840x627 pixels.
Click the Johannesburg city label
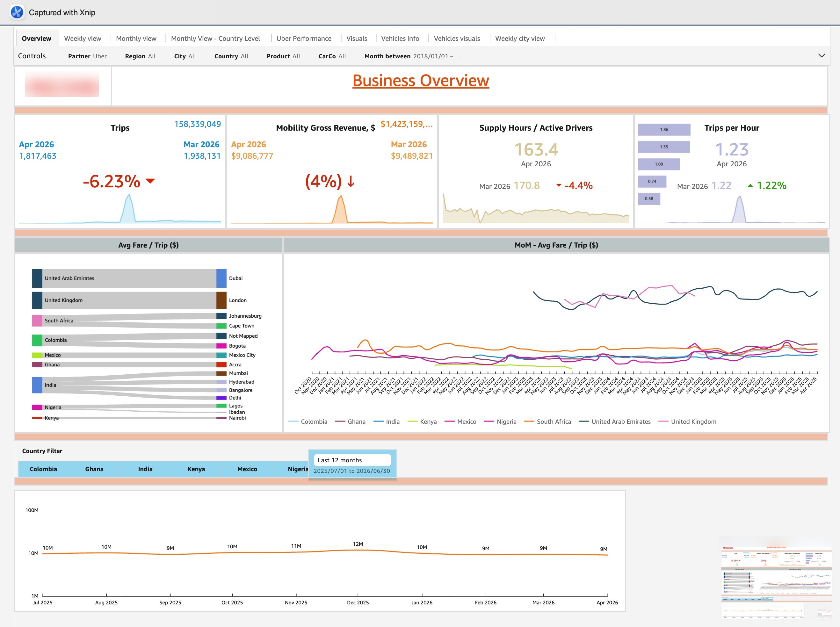click(245, 316)
